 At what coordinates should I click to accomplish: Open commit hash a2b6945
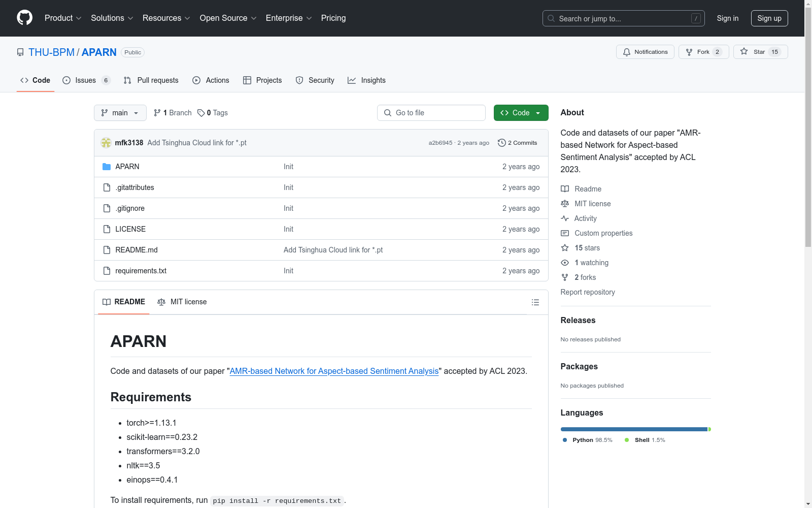click(x=441, y=143)
